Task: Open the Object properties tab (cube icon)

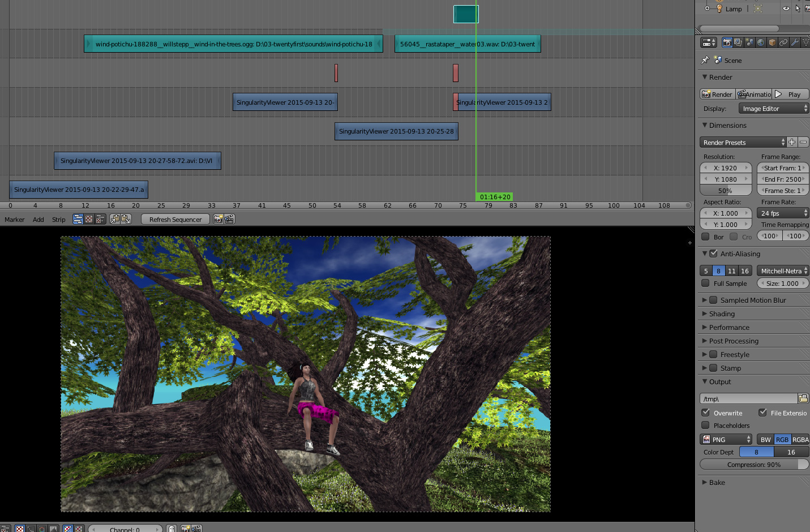Action: [772, 42]
